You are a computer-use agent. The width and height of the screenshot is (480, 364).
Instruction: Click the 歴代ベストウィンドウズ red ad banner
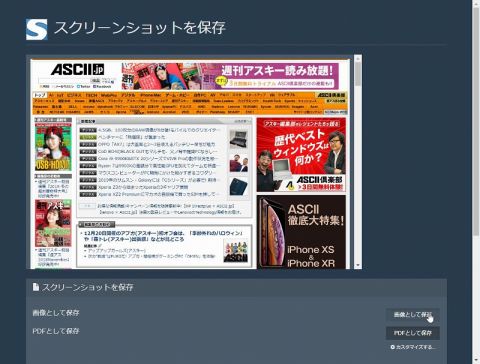tap(301, 155)
